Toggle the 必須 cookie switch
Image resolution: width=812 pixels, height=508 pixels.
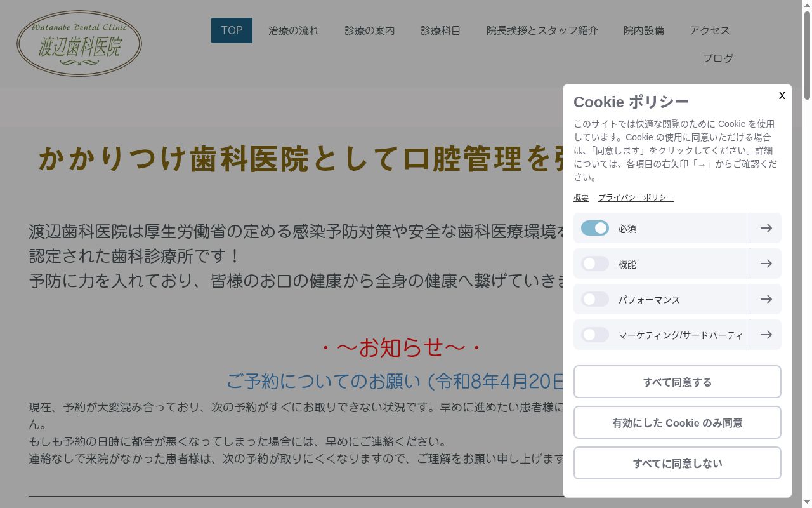(595, 228)
